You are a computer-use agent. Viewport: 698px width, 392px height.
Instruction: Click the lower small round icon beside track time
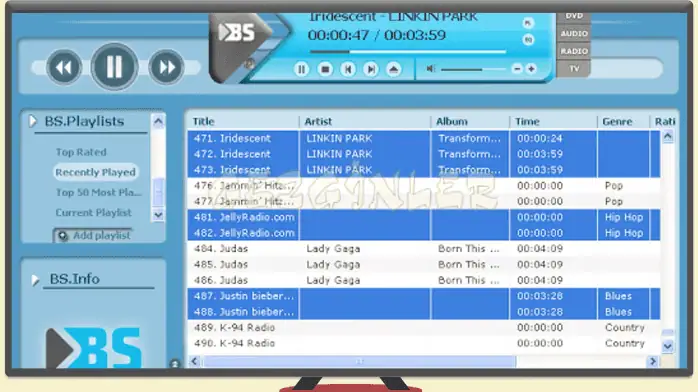[x=528, y=40]
